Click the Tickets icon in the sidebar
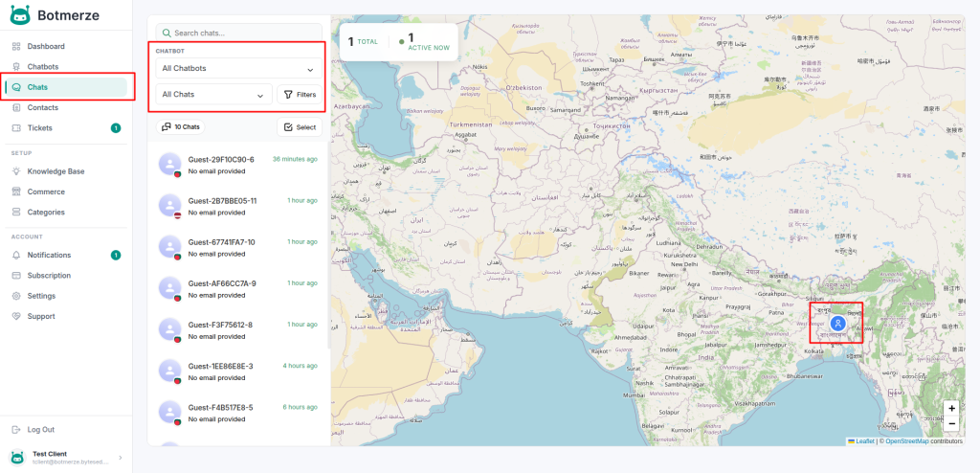 click(x=16, y=128)
